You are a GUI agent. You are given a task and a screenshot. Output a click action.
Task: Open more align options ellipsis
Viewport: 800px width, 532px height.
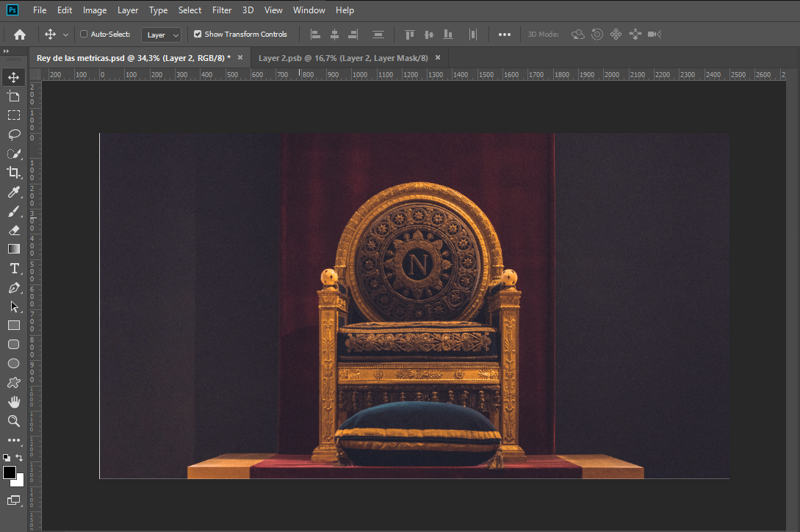tap(505, 35)
